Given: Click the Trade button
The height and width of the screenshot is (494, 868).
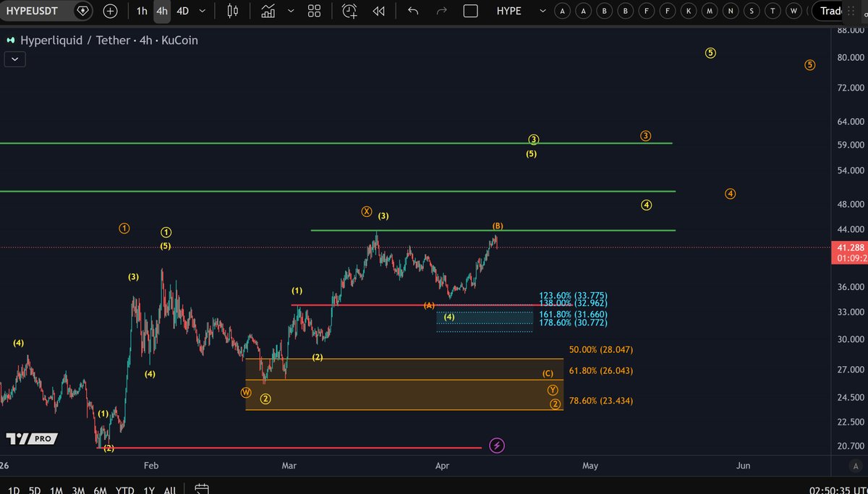Looking at the screenshot, I should click(x=839, y=11).
